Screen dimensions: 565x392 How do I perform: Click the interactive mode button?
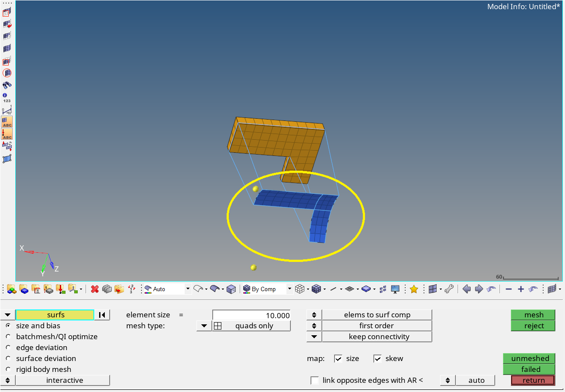coord(62,380)
